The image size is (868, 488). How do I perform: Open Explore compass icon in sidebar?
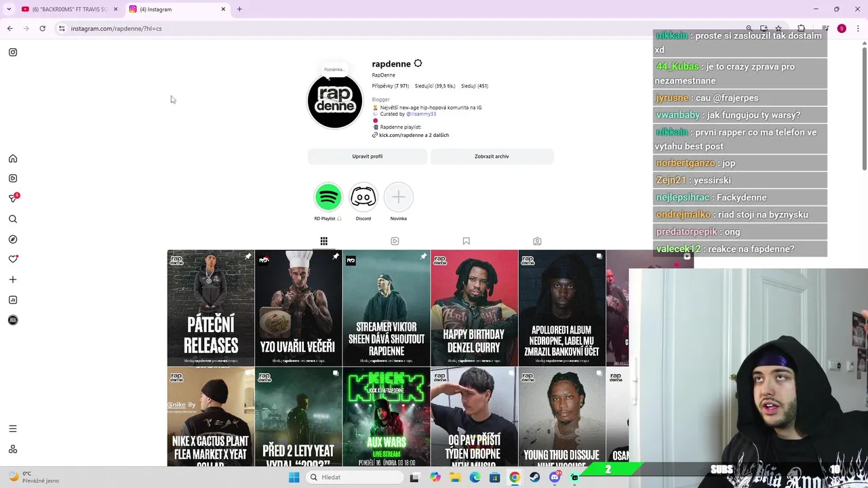pos(13,239)
